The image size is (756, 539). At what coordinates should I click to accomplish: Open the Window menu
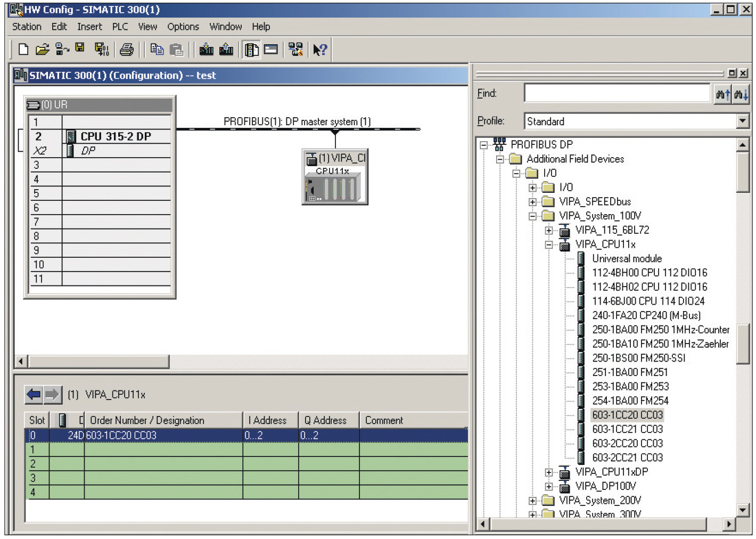coord(225,27)
